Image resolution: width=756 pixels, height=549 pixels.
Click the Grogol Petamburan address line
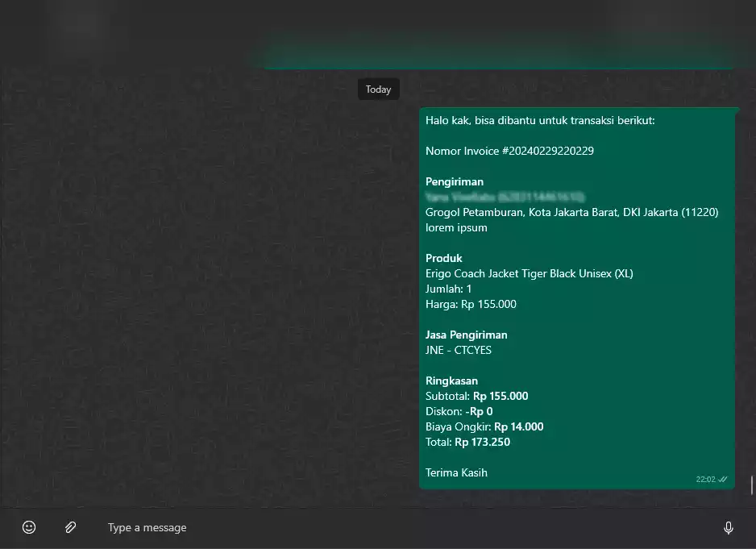pos(571,212)
